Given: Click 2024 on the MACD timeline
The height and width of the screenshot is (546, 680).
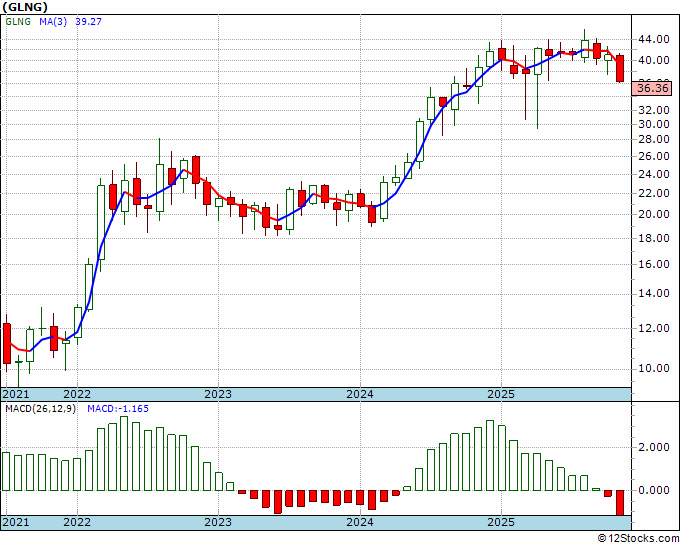Looking at the screenshot, I should click(x=360, y=522).
